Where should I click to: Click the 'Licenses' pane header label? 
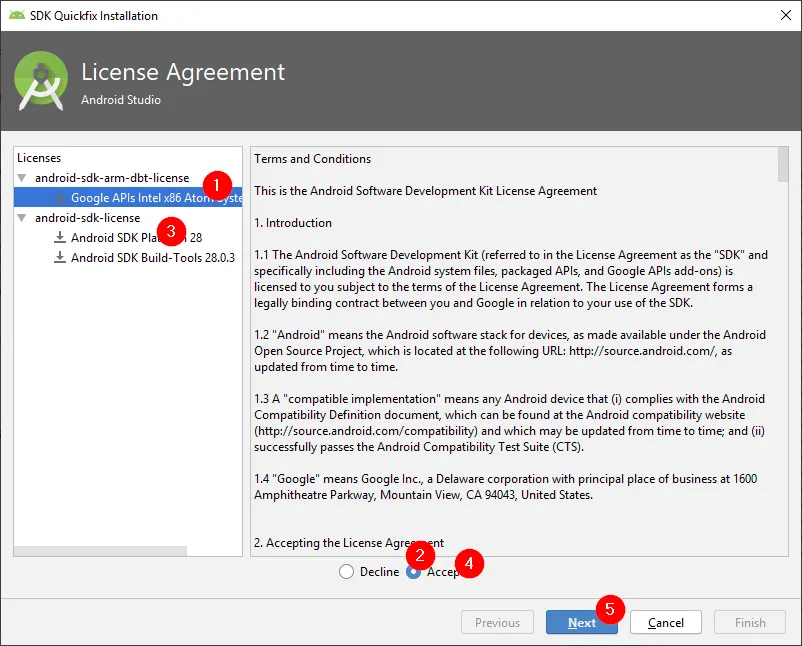(x=39, y=158)
